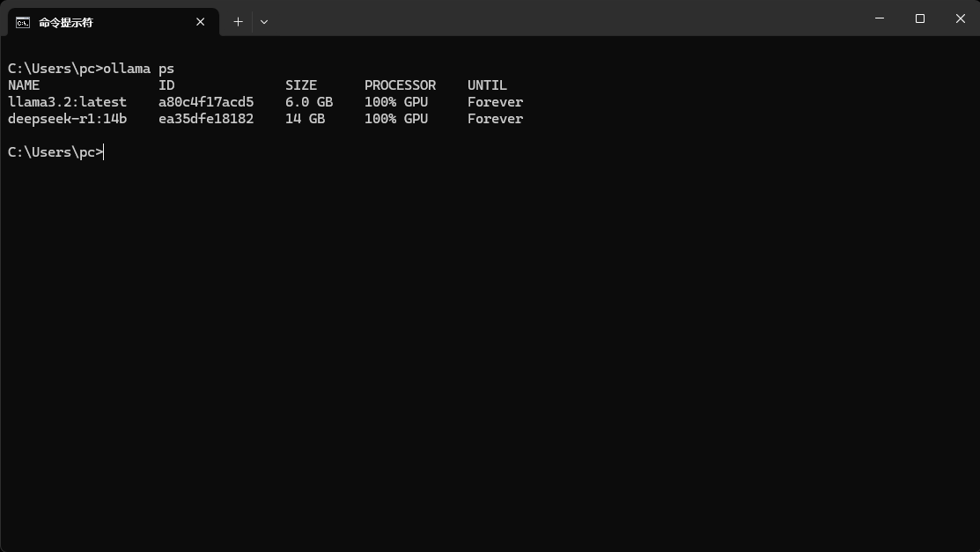Click the ID ea35dfe18182
The width and height of the screenshot is (980, 552).
[x=206, y=119]
